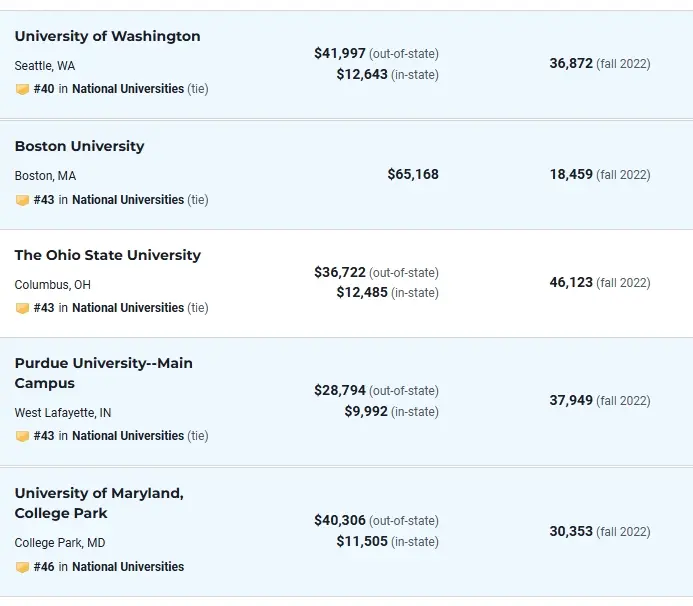Click Ohio State's 46,123 enrollment number
693x606 pixels.
(x=571, y=283)
